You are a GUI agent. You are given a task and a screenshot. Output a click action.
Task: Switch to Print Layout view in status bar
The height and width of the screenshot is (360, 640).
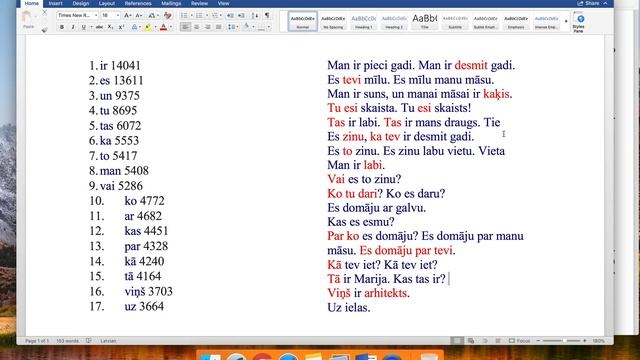457,341
